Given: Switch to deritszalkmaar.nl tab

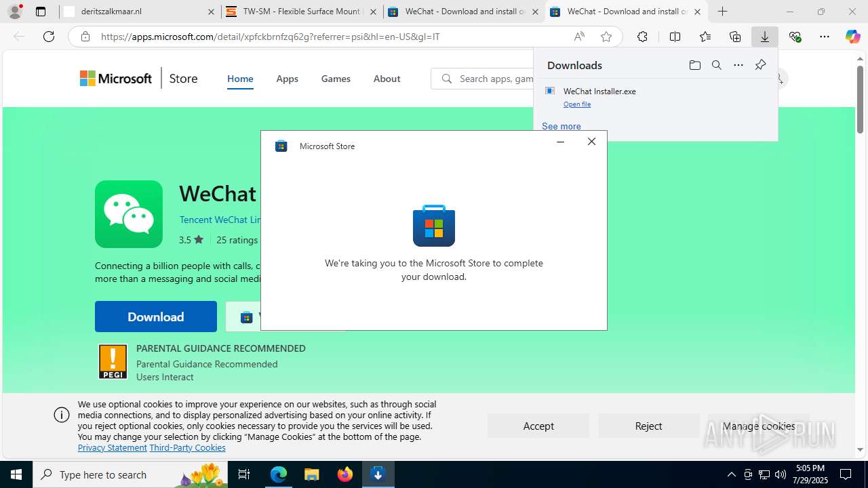Looking at the screenshot, I should (139, 12).
